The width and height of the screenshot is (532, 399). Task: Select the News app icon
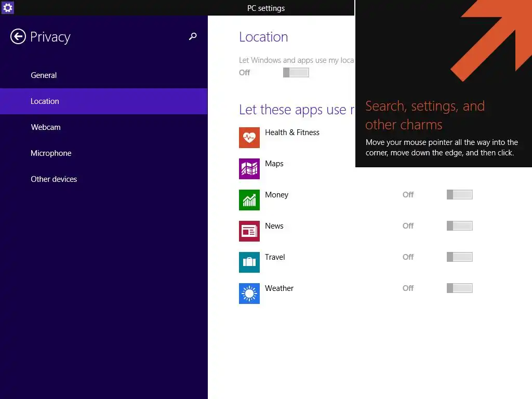point(249,231)
